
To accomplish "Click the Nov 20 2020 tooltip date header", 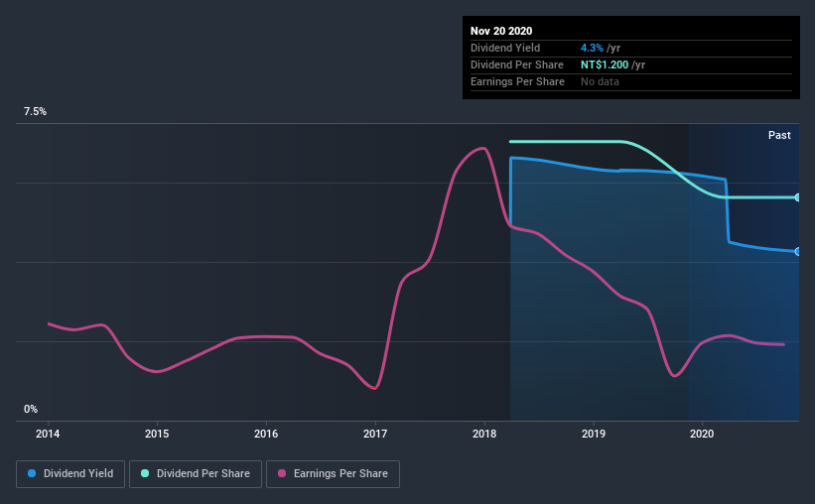I will [x=501, y=31].
